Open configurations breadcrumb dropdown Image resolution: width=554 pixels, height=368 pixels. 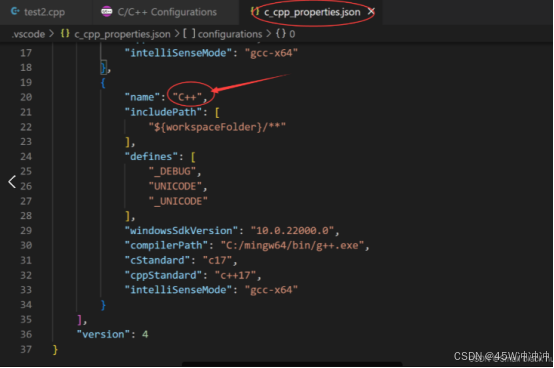[230, 34]
